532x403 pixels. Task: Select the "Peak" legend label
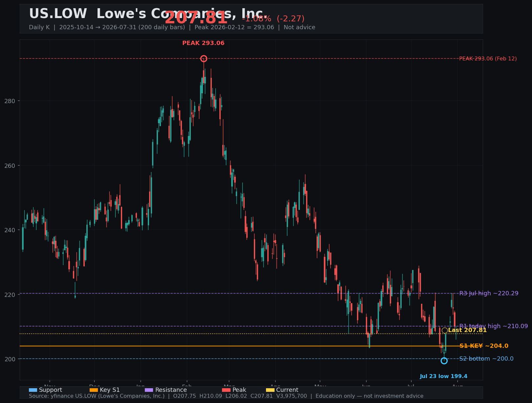[x=239, y=390]
